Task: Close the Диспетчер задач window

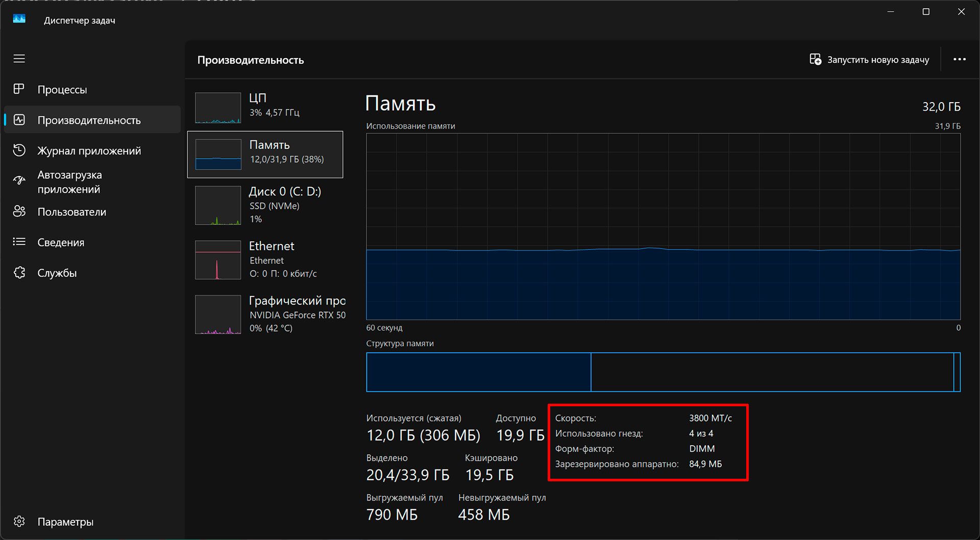Action: tap(961, 12)
